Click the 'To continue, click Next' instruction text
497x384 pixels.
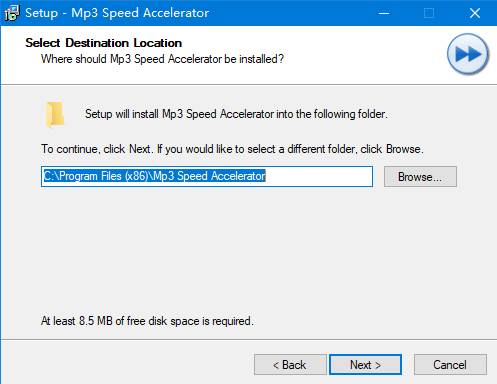coord(232,149)
